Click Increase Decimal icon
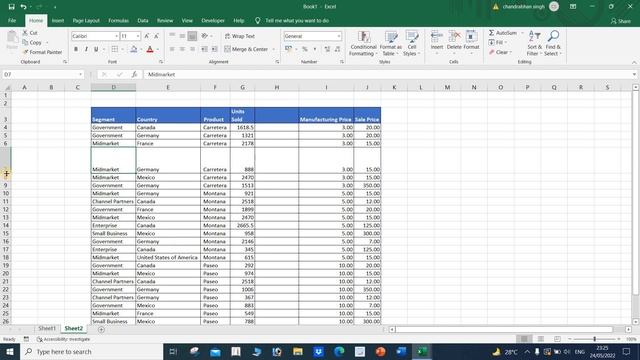 click(327, 49)
